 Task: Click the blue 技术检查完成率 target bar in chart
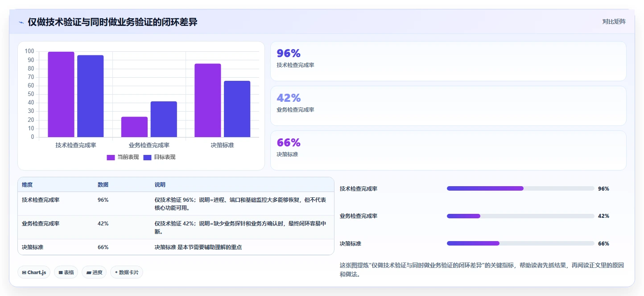coord(91,96)
